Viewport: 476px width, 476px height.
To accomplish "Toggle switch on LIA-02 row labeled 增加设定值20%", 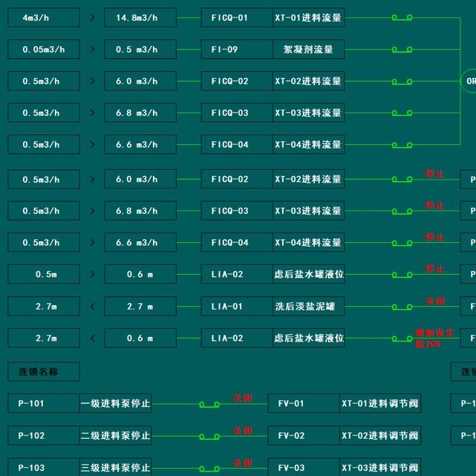I will [x=402, y=339].
